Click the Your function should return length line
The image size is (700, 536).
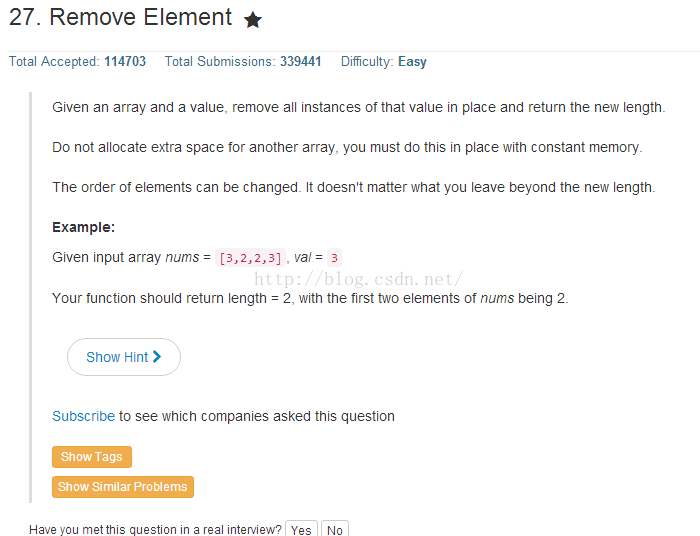(x=310, y=298)
